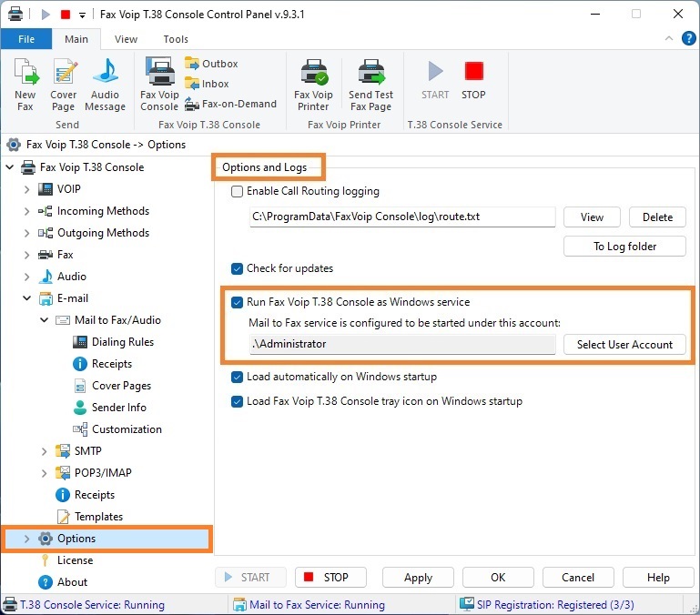
Task: Click the bottom STOP button
Action: coord(330,578)
